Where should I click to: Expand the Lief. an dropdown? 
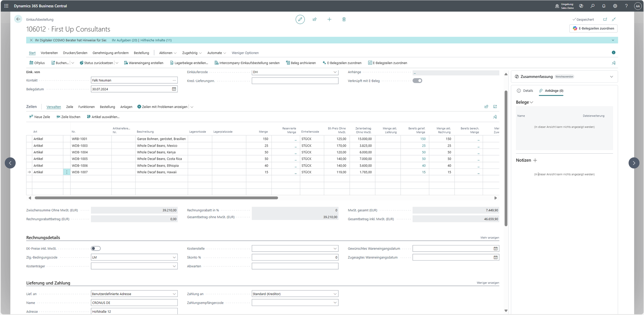(x=174, y=294)
